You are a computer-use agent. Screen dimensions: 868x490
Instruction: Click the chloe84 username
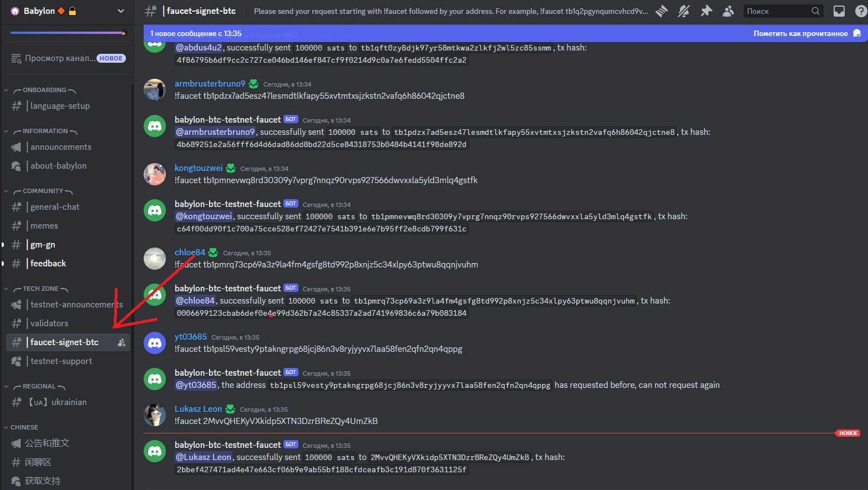tap(190, 252)
